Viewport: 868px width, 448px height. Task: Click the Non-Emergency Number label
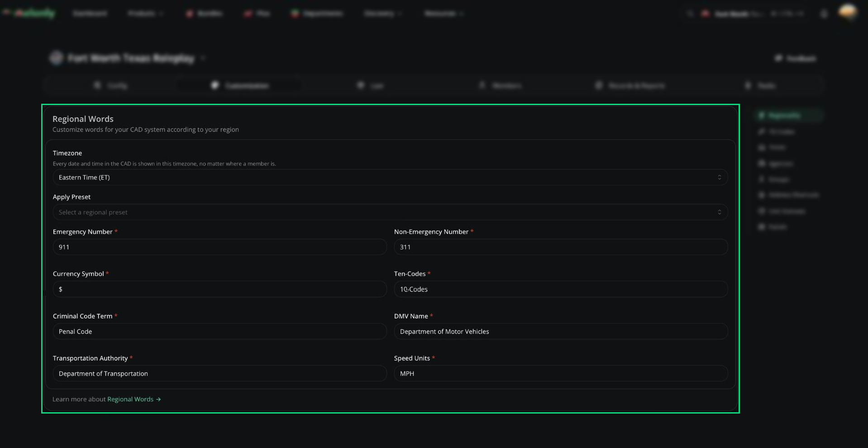[x=431, y=231]
